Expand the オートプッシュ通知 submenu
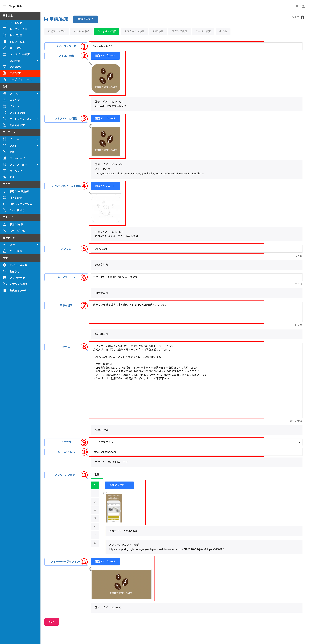 click(37, 119)
